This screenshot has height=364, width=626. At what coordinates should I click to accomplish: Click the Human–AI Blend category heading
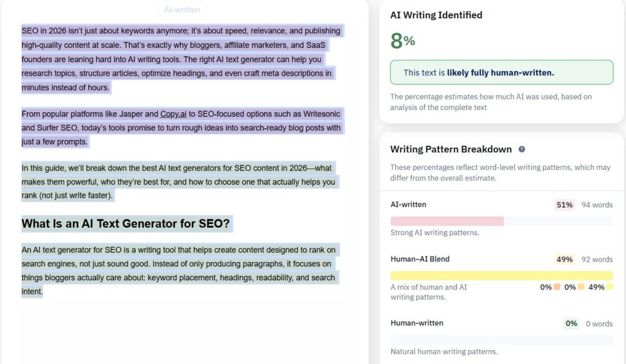[420, 259]
